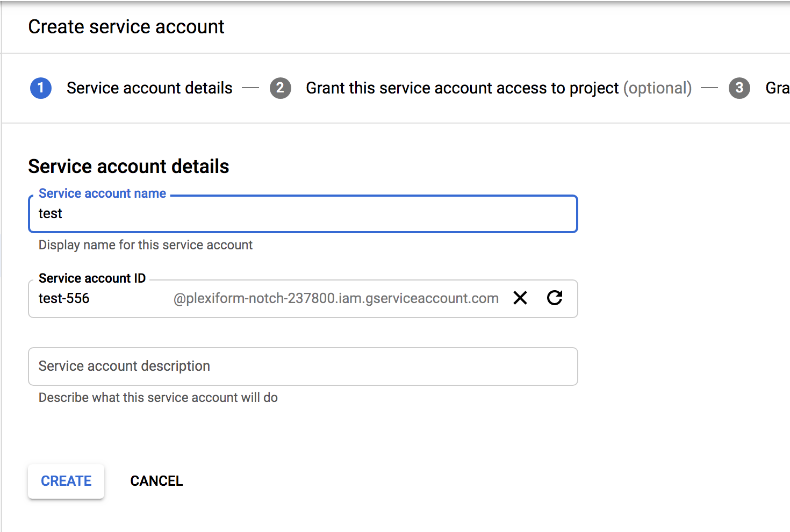Click the step 2 numbered circle

[280, 88]
